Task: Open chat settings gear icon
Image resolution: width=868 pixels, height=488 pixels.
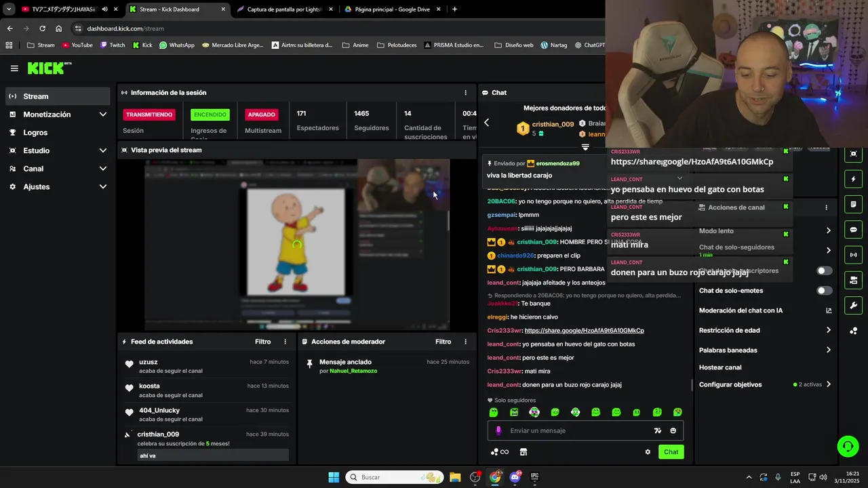Action: pos(648,452)
